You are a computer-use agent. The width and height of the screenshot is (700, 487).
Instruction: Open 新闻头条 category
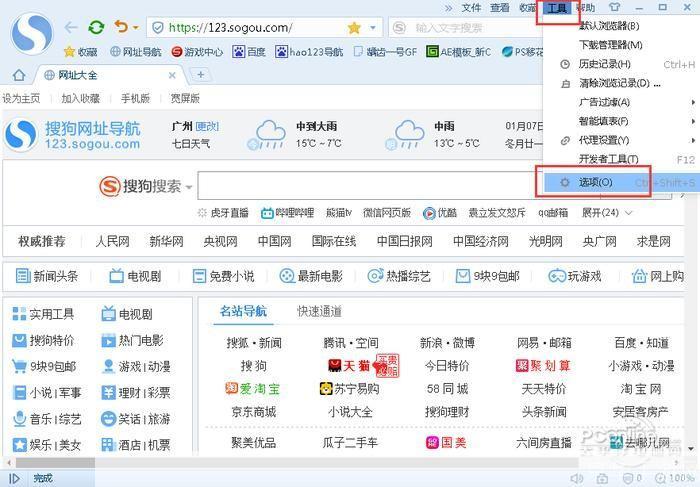pos(47,276)
